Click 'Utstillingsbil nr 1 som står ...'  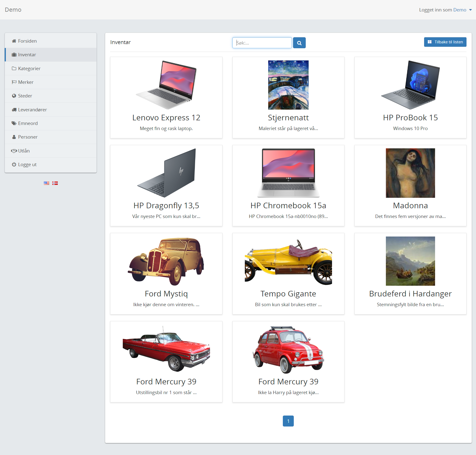point(166,392)
